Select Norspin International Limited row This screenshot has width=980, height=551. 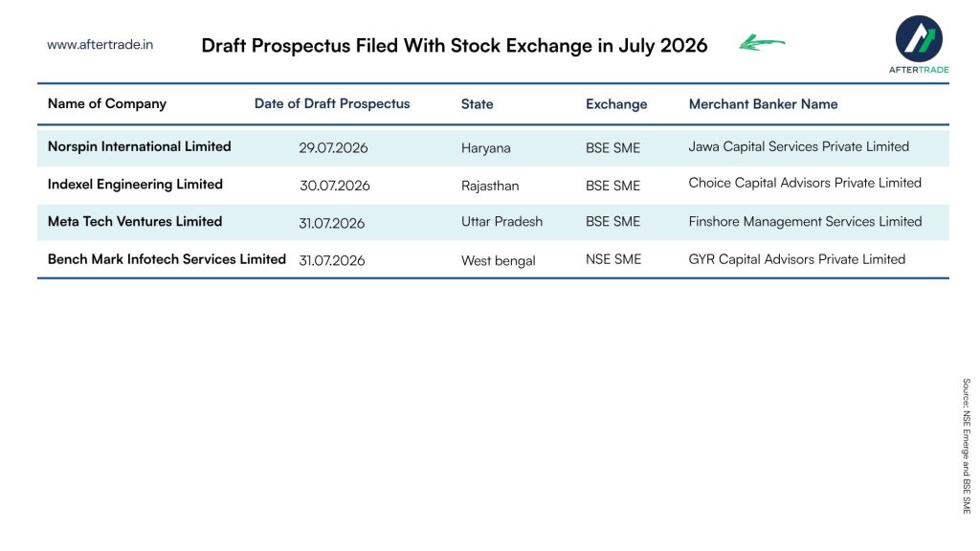493,147
